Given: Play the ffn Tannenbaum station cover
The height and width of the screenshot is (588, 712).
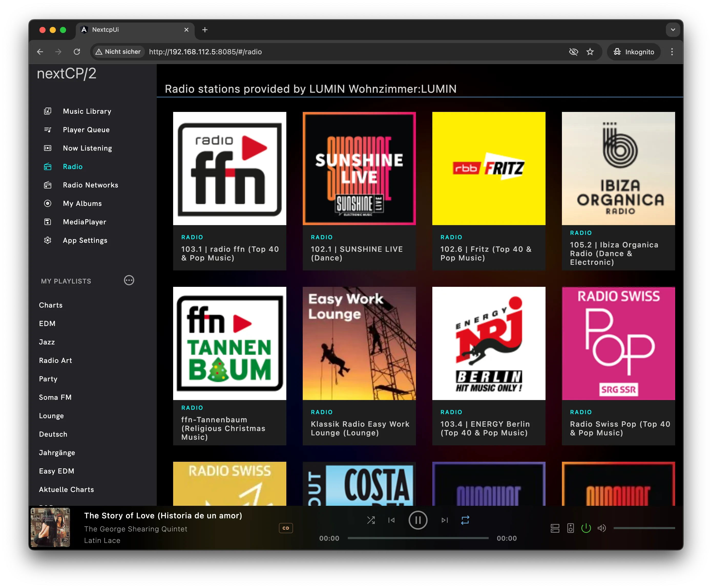Looking at the screenshot, I should [230, 343].
